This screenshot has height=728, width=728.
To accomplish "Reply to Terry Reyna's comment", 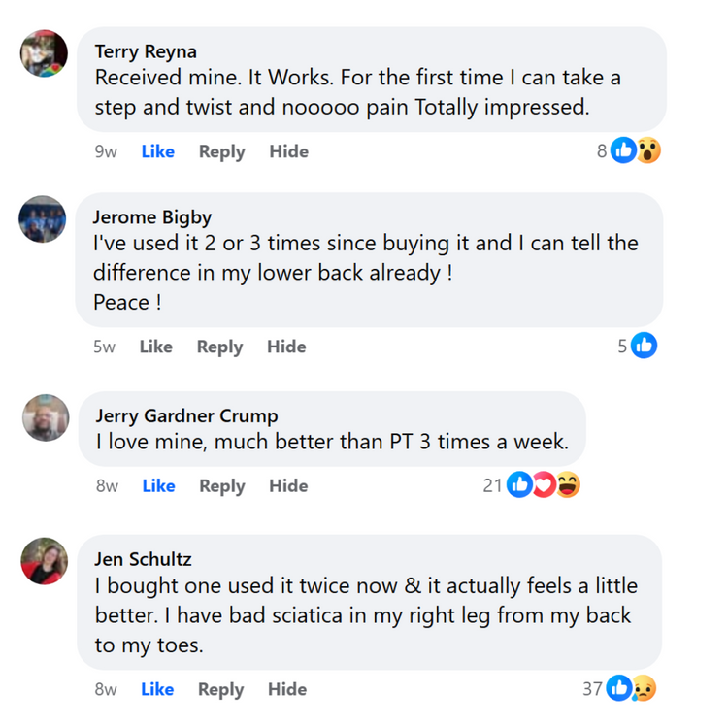I will coord(221,151).
